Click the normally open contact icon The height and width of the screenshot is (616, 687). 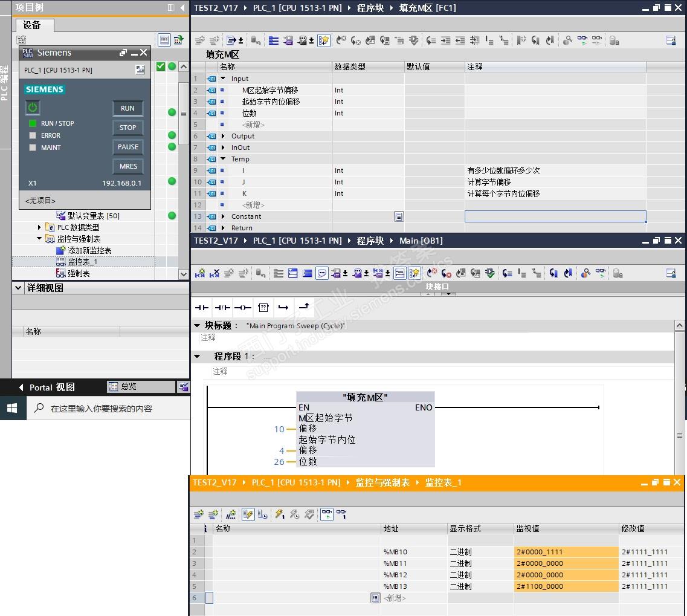coord(201,308)
